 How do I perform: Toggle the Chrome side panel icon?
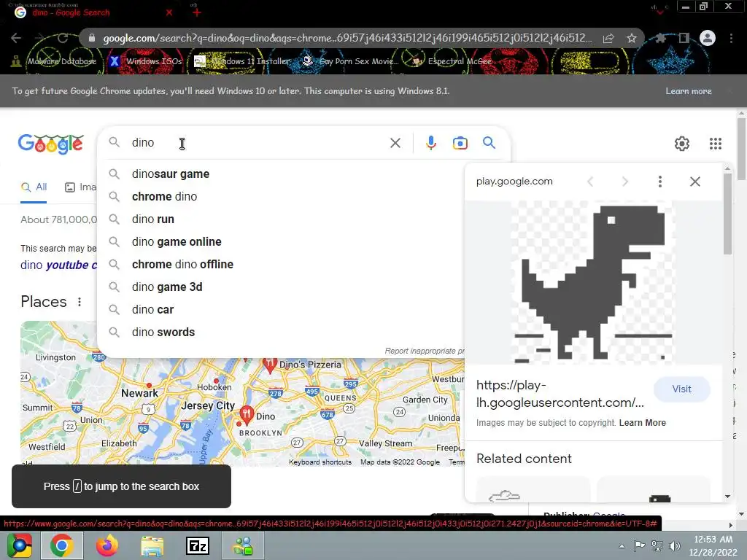(x=684, y=38)
